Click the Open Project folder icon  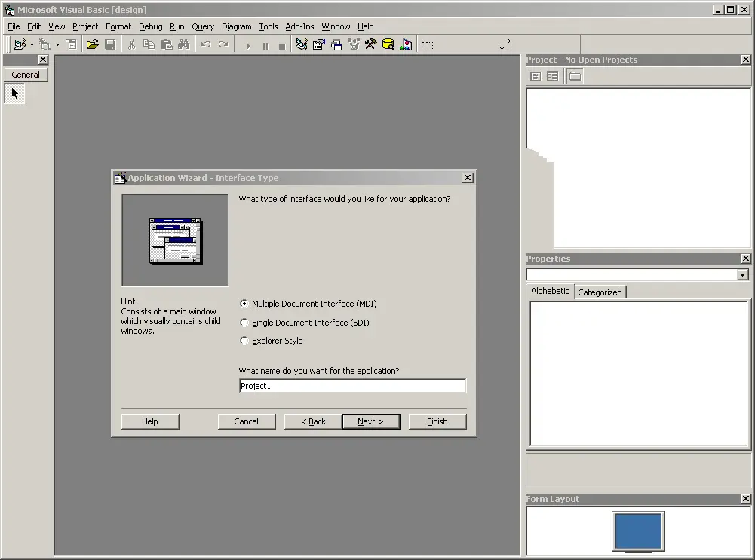(x=93, y=45)
